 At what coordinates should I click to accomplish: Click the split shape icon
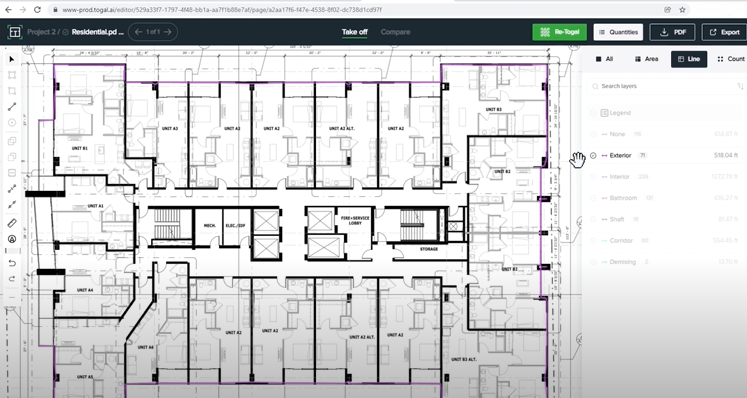pyautogui.click(x=12, y=173)
